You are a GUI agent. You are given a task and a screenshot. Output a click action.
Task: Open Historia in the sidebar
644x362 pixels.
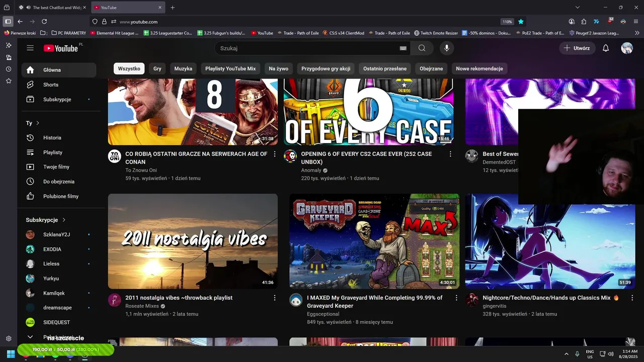point(59,137)
